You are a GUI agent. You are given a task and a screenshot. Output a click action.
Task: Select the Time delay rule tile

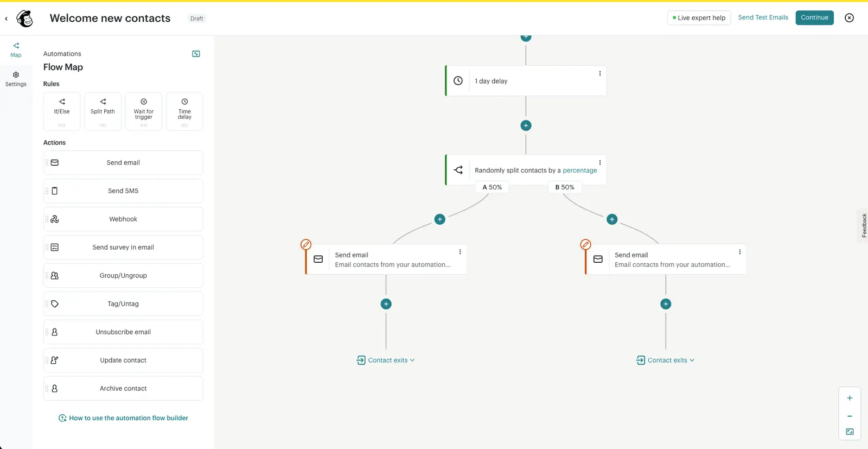(184, 111)
